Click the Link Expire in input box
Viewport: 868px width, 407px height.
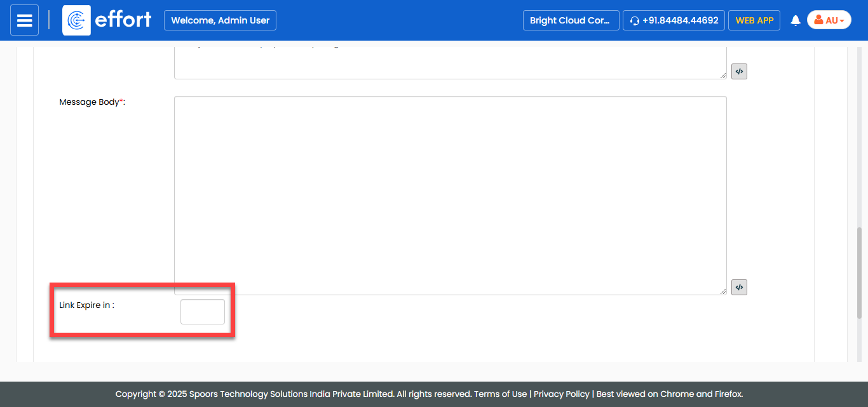202,312
